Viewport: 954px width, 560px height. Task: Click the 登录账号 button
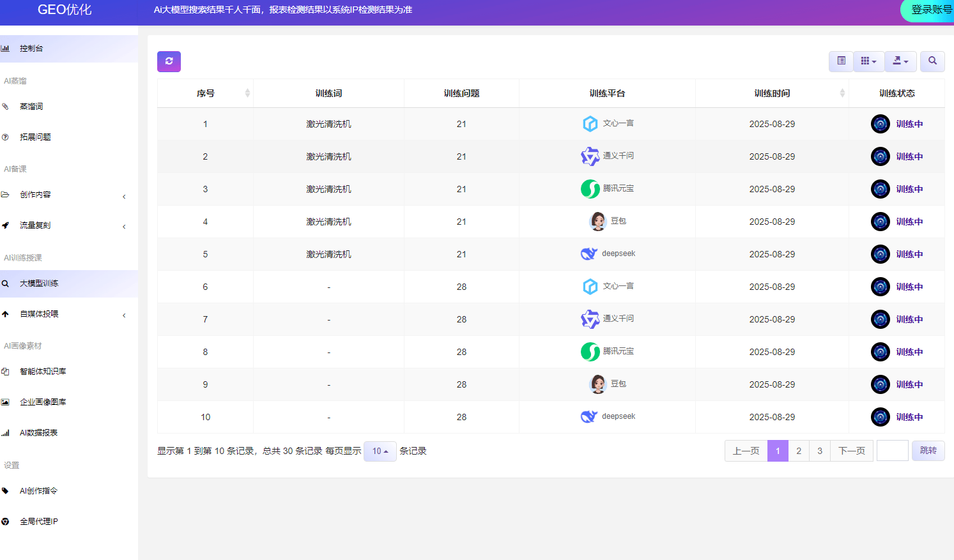tap(930, 10)
